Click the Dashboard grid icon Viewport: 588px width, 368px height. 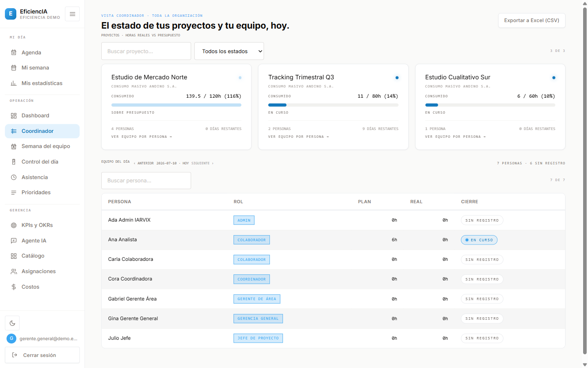tap(13, 116)
